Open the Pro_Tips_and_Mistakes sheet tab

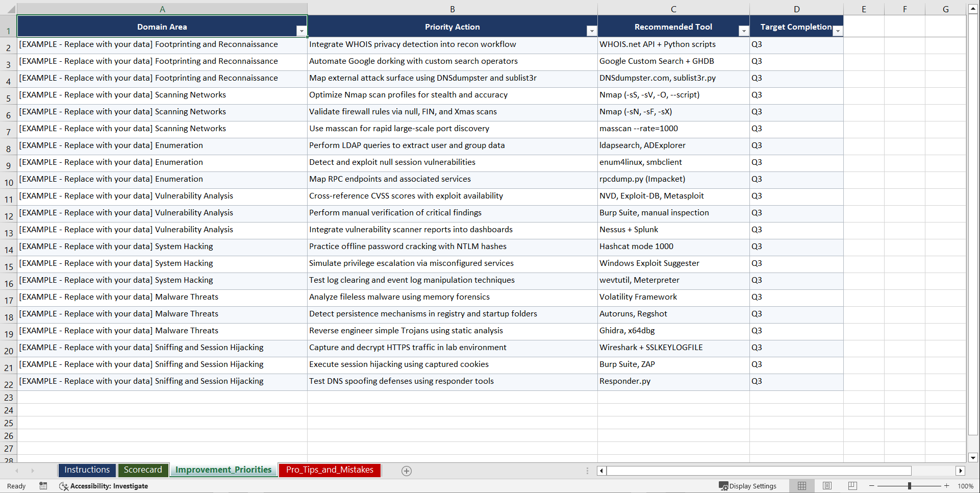(x=330, y=470)
